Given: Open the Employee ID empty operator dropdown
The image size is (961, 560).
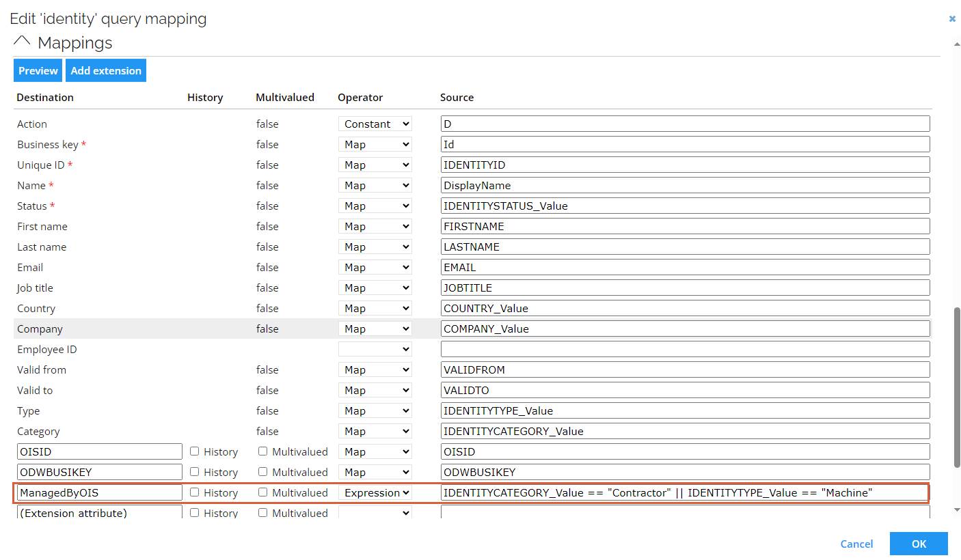Looking at the screenshot, I should [x=375, y=349].
